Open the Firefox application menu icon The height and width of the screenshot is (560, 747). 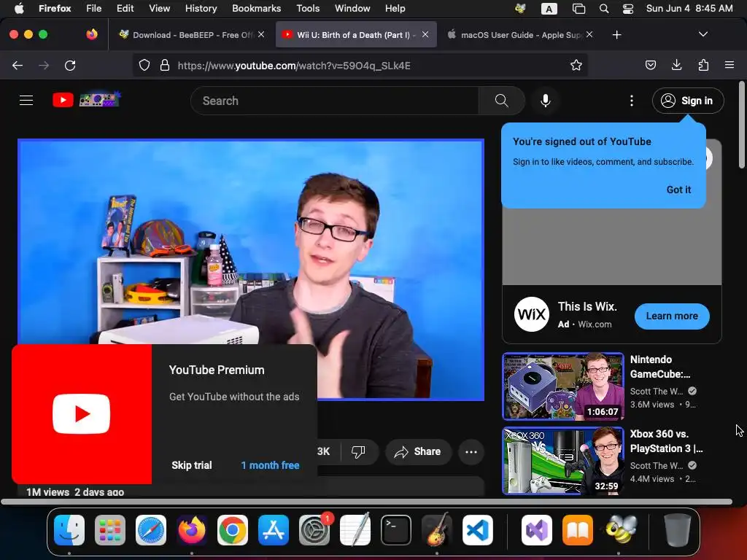click(729, 65)
